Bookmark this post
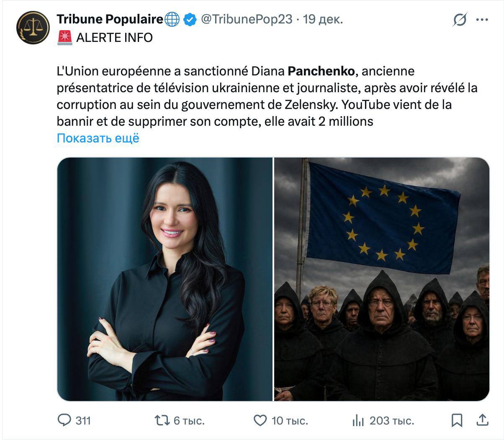The height and width of the screenshot is (440, 504). (x=457, y=420)
